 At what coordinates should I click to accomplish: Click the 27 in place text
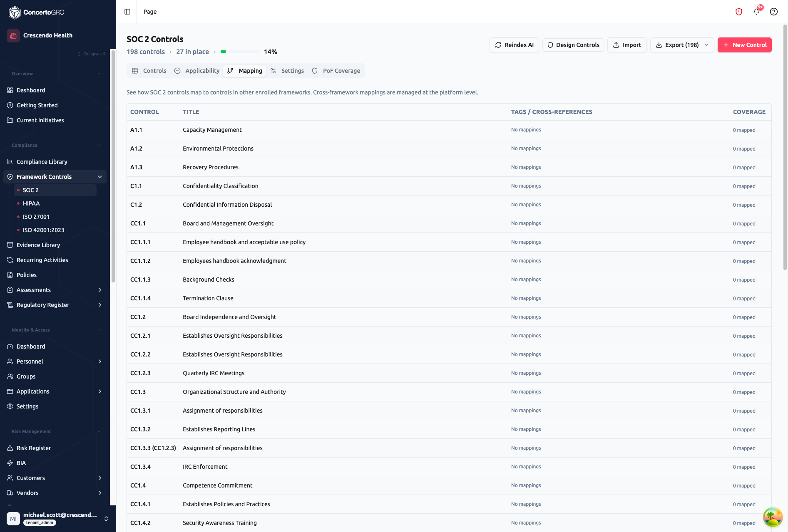192,52
